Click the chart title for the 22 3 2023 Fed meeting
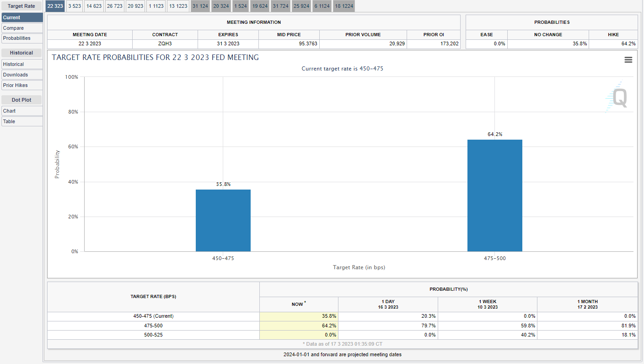 (x=156, y=58)
